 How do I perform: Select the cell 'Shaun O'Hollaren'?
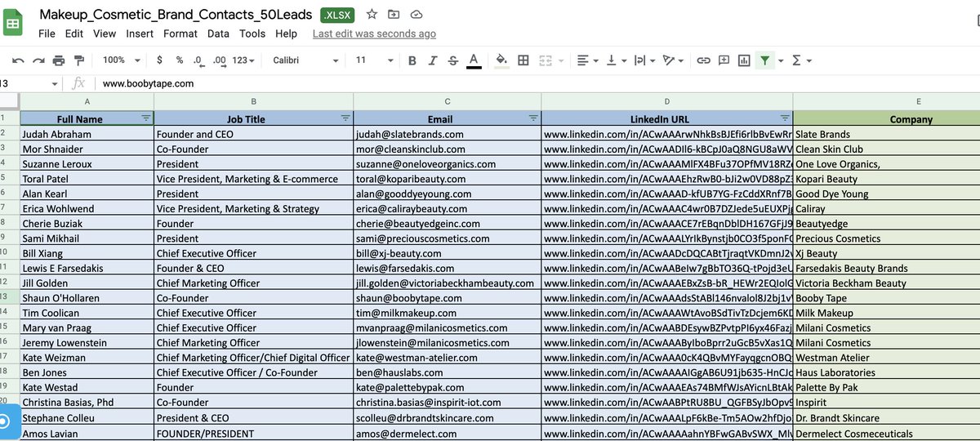coord(87,298)
